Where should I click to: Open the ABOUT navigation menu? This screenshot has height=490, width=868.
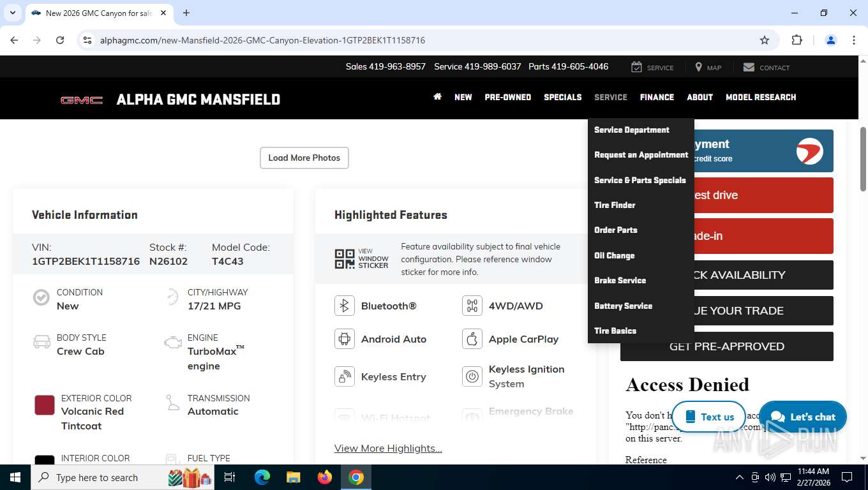[x=700, y=97]
